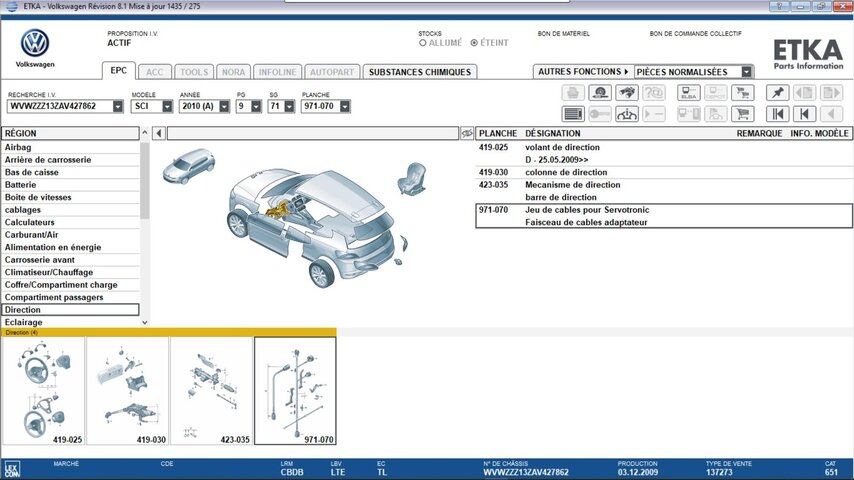Click the multiple shopping carts icon
854x480 pixels.
[x=742, y=93]
